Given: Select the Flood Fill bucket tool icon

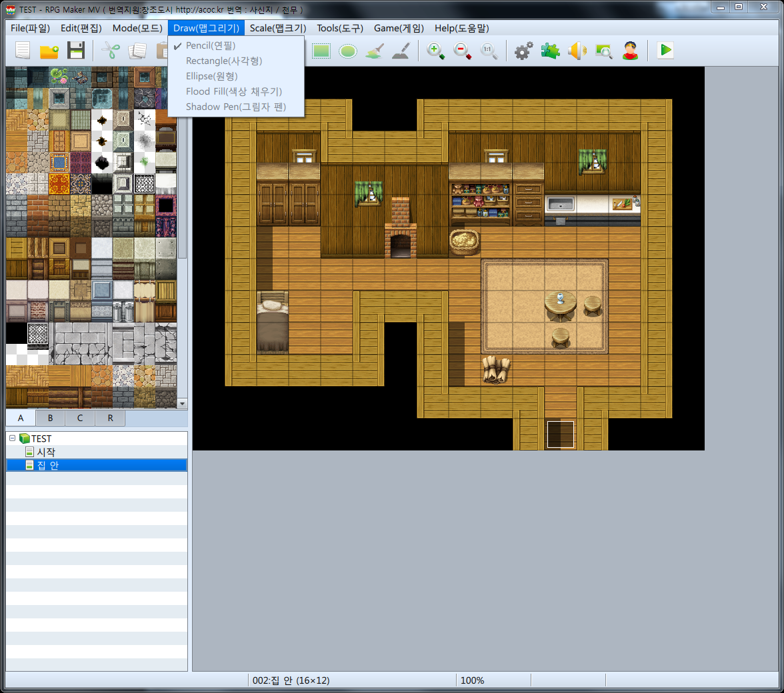Looking at the screenshot, I should (375, 51).
